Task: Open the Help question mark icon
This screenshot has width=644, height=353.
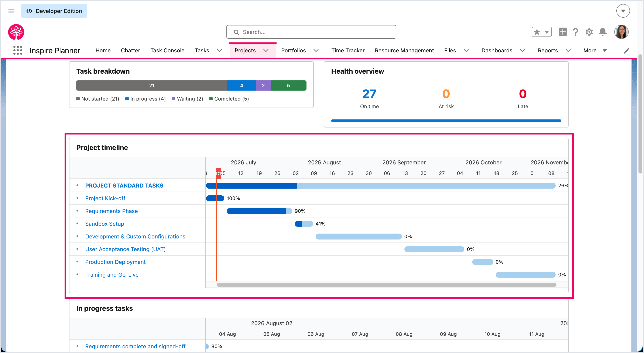Action: pyautogui.click(x=576, y=32)
